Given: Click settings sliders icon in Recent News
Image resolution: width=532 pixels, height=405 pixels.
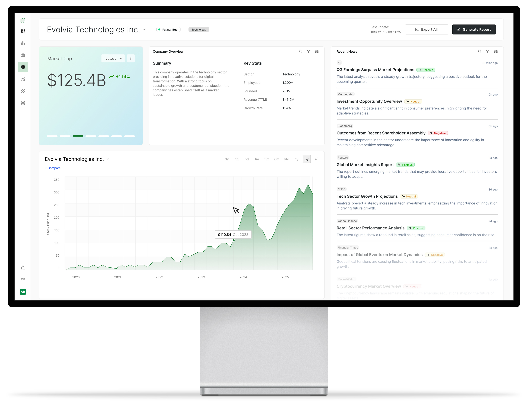Looking at the screenshot, I should 496,52.
